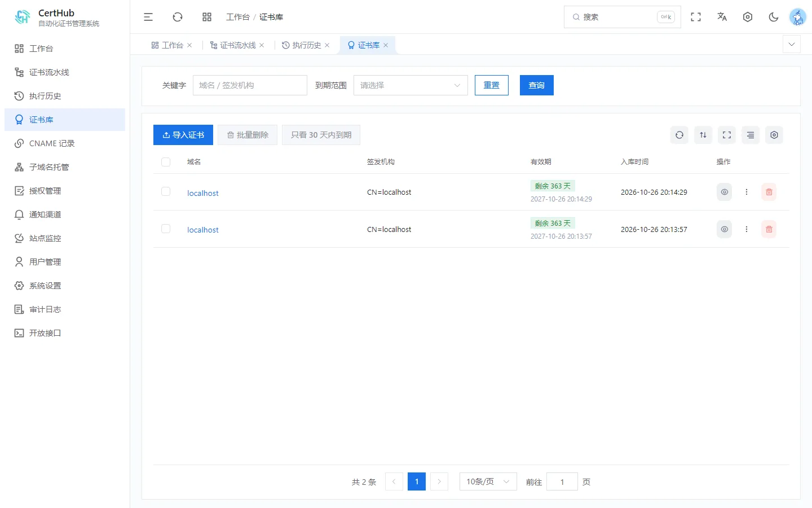Open 站点监控 in sidebar
This screenshot has height=508, width=812.
65,238
